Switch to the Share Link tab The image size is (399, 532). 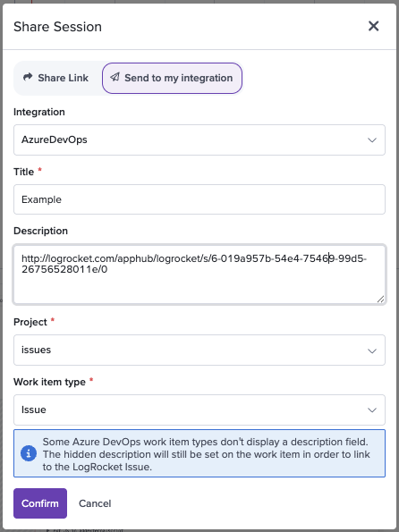[56, 78]
